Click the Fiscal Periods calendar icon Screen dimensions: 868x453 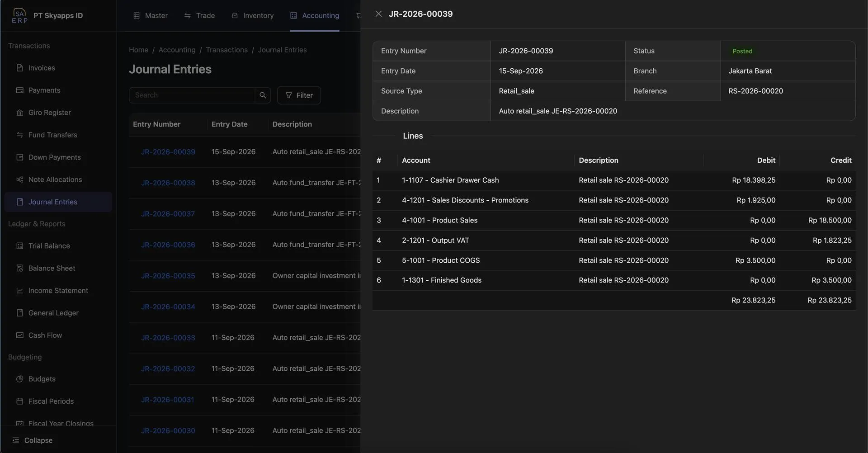(19, 401)
